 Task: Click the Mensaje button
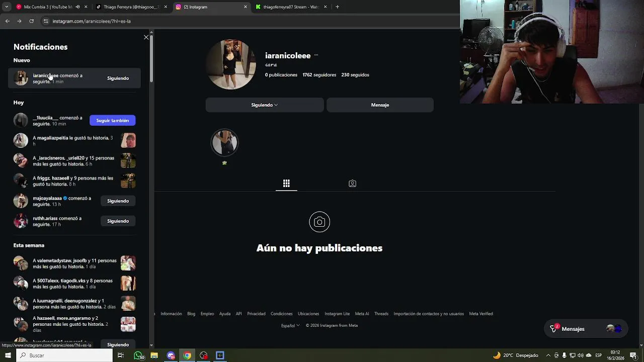coord(380,105)
